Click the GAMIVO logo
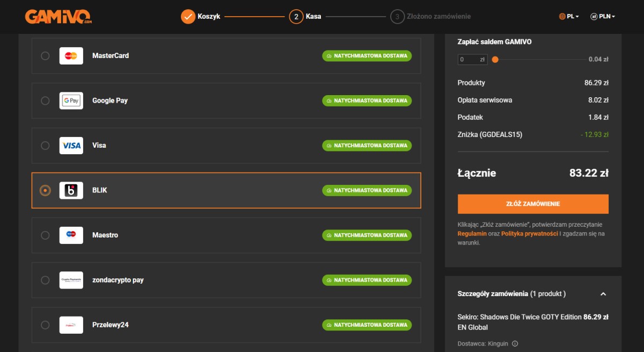The width and height of the screenshot is (644, 352). coord(58,17)
